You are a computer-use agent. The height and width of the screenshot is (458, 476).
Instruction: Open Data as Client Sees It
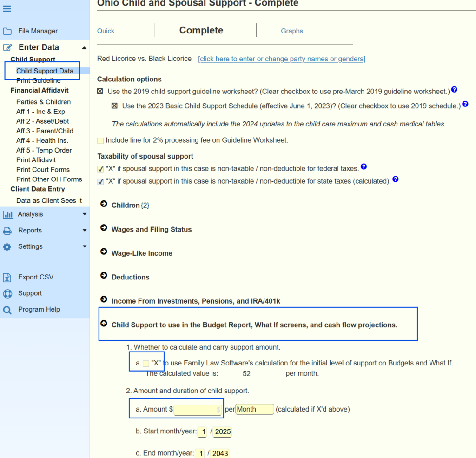tap(49, 201)
